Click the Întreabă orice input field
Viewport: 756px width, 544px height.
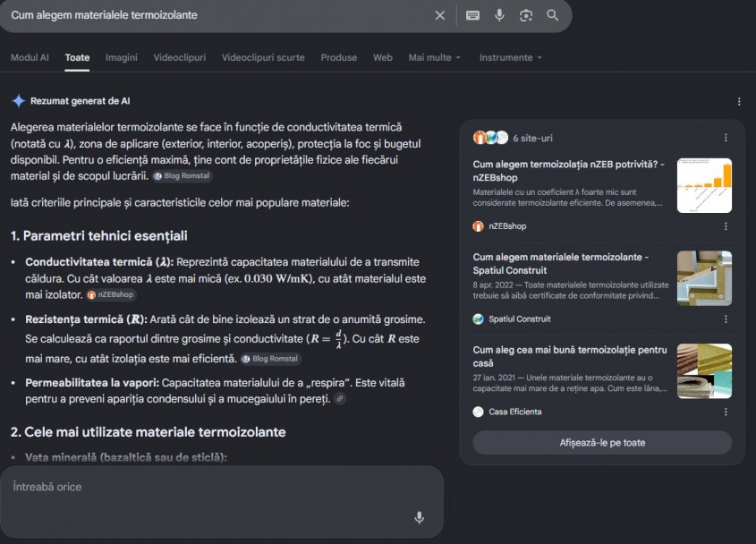222,502
